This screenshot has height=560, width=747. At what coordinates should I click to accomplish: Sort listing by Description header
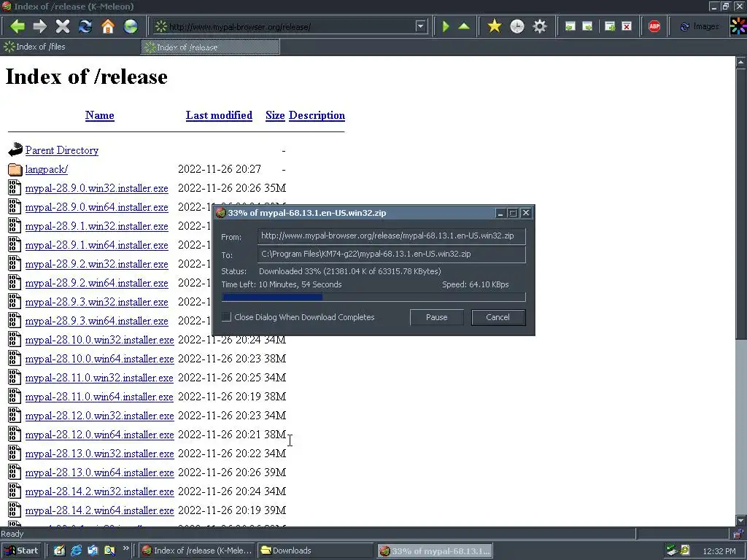317,115
